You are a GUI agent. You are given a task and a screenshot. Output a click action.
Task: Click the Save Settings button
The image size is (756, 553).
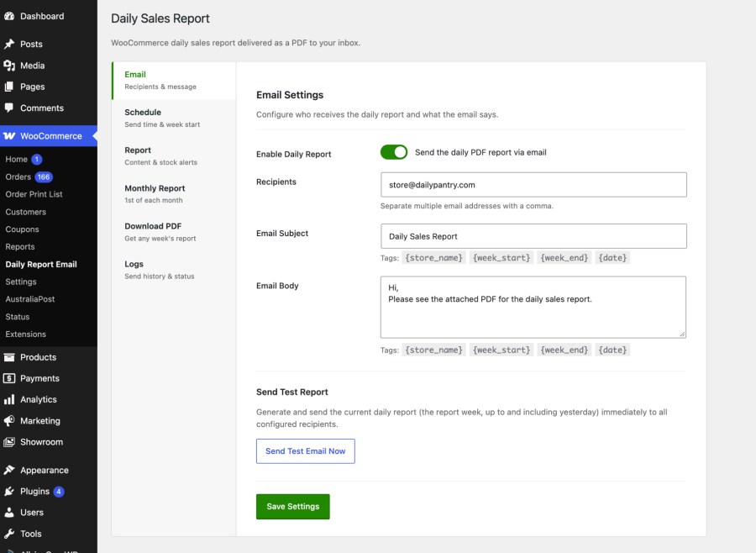tap(292, 506)
